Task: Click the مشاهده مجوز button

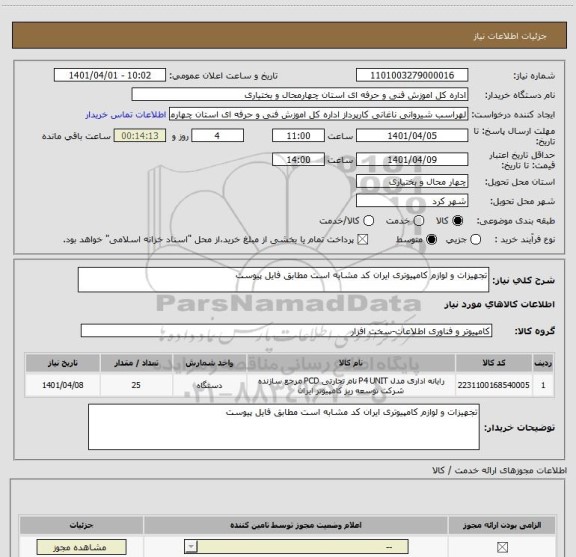Action: 82,547
